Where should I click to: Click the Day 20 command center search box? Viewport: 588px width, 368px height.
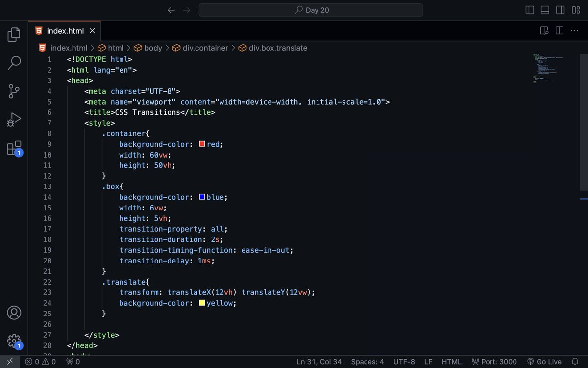(x=311, y=10)
